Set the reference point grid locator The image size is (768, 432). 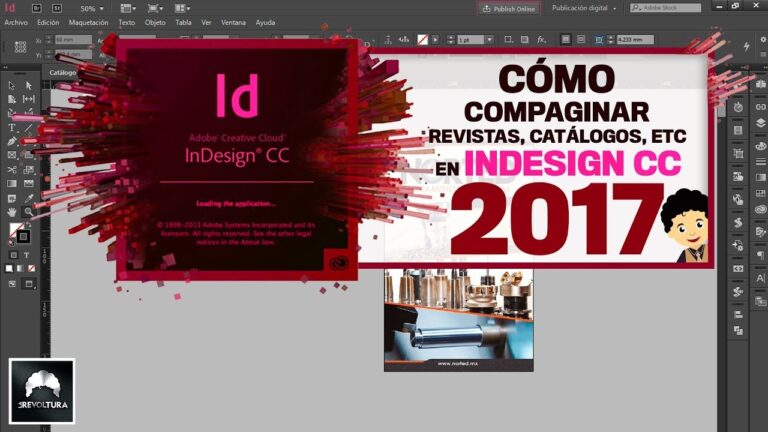pos(21,47)
